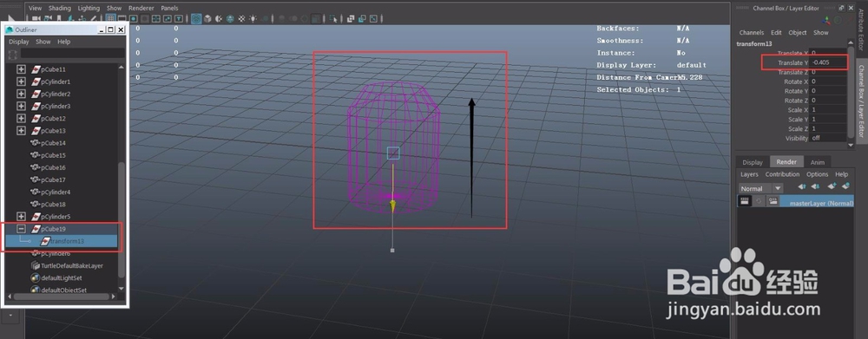Move selected layer up icon
The image size is (868, 339).
[802, 187]
